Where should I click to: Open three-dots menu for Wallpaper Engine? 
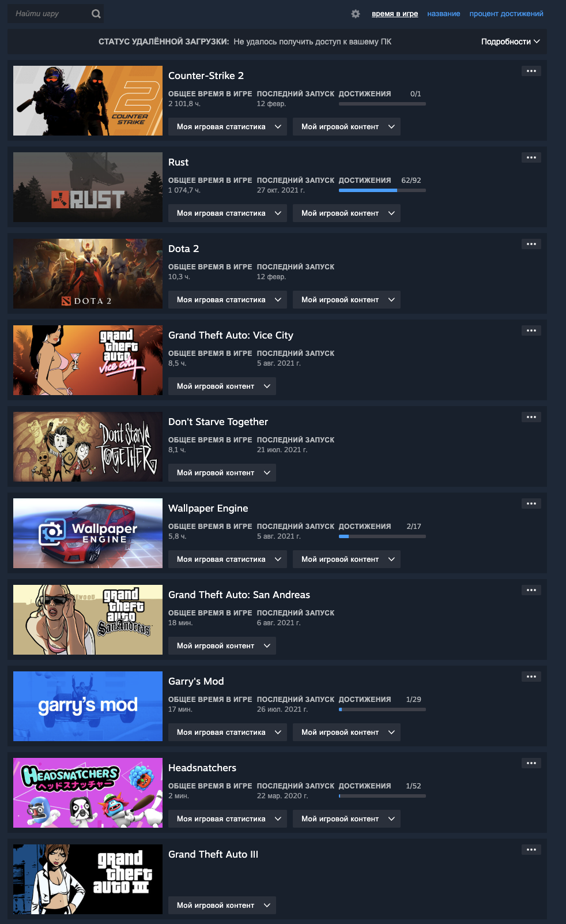click(531, 504)
